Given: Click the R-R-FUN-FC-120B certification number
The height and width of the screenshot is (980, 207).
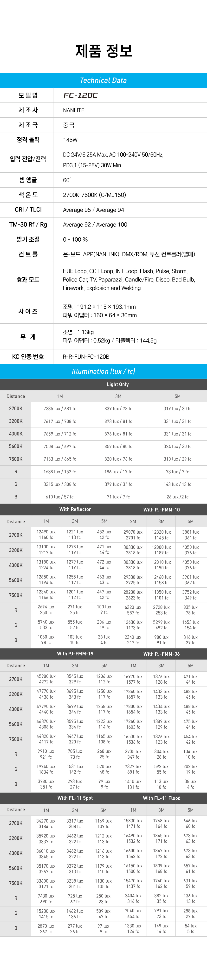Looking at the screenshot, I should [86, 357].
